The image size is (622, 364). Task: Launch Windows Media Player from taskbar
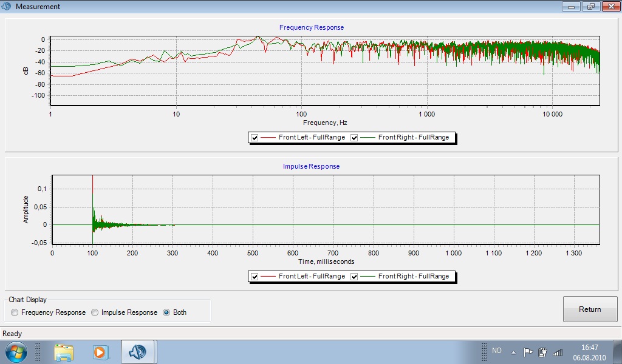tap(100, 352)
